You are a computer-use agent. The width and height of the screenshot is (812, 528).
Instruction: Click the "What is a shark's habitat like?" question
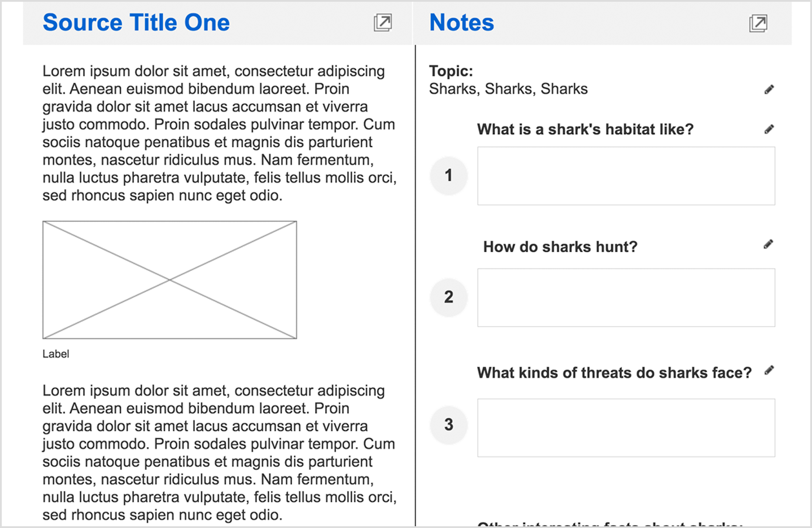(x=585, y=129)
